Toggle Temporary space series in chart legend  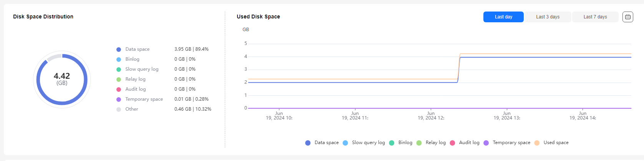pyautogui.click(x=507, y=143)
